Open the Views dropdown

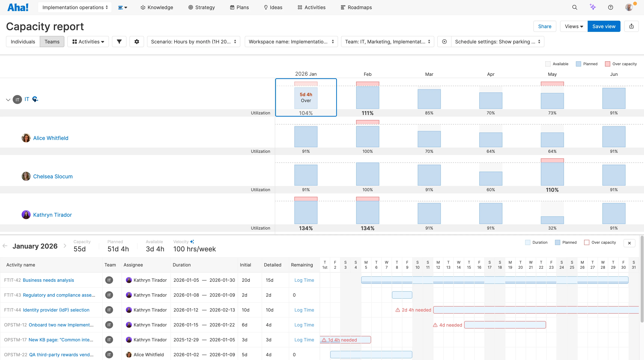coord(573,26)
